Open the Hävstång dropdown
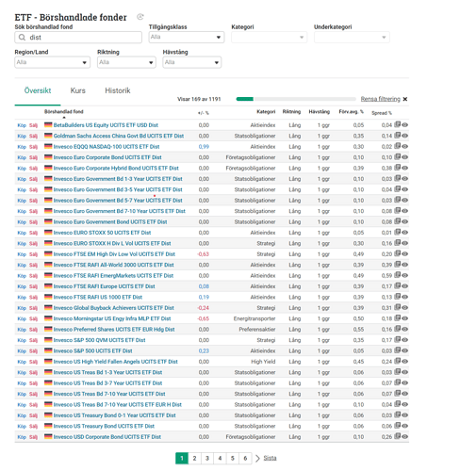The image size is (476, 471). 191,62
